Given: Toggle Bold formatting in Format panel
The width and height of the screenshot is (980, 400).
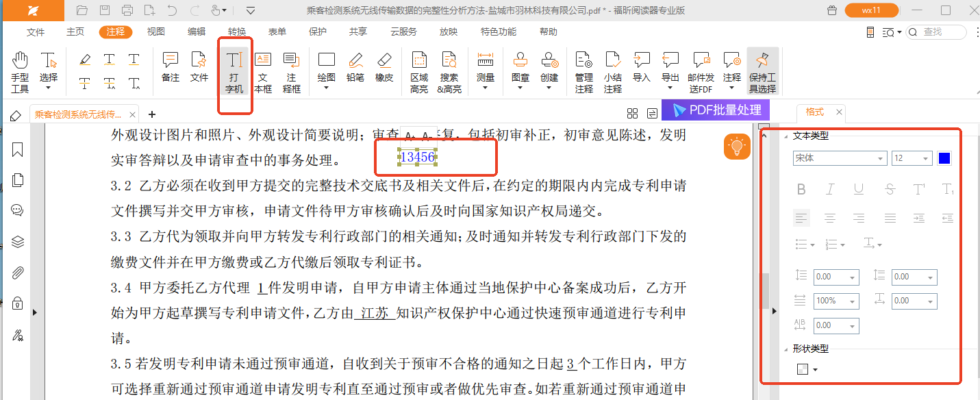Looking at the screenshot, I should pos(801,189).
